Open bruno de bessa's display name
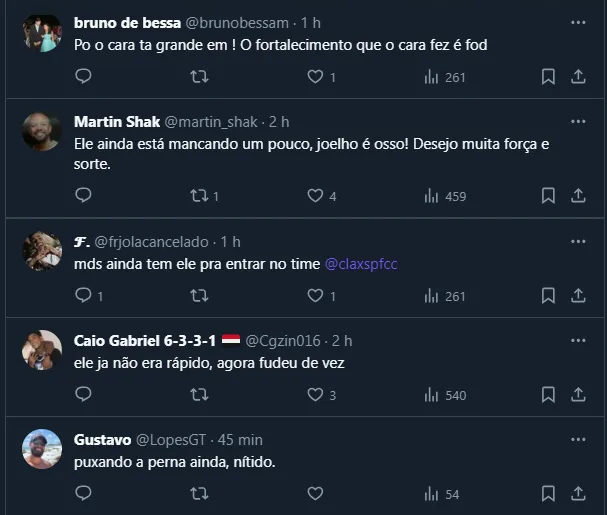 click(129, 22)
